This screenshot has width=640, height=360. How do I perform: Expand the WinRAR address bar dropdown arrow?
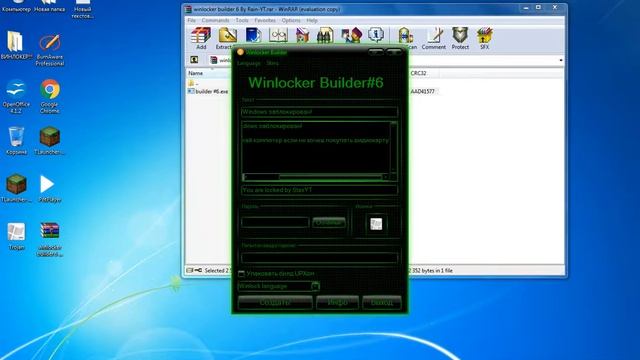[x=561, y=60]
